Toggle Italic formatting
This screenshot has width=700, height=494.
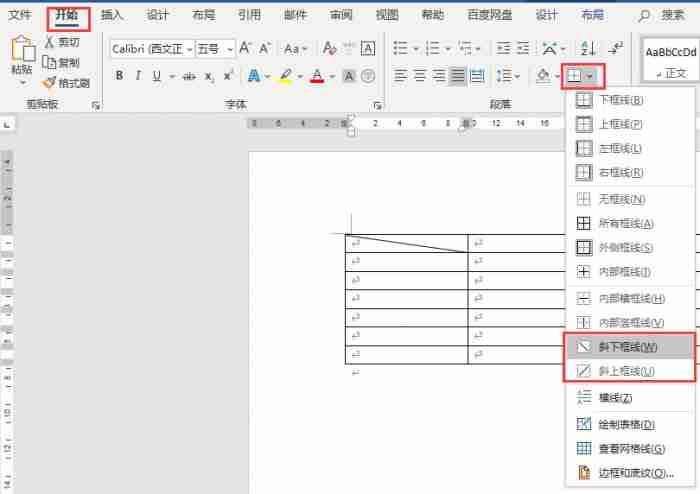(x=138, y=76)
